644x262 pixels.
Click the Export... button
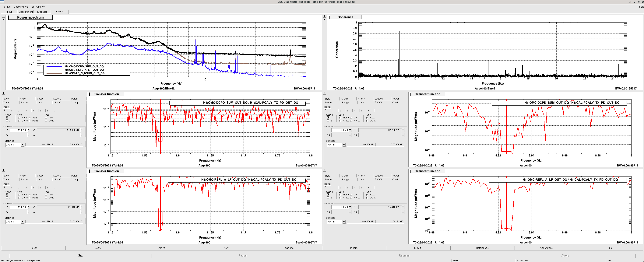coord(418,248)
